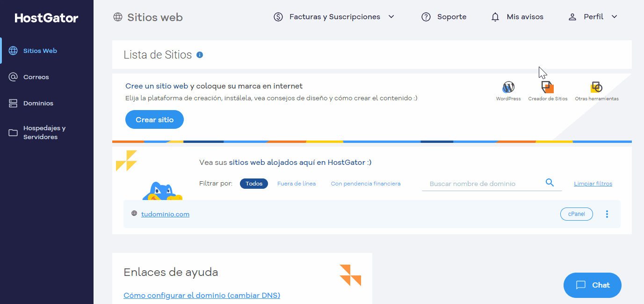This screenshot has height=304, width=644.
Task: Click the magnifying glass search icon
Action: (550, 183)
